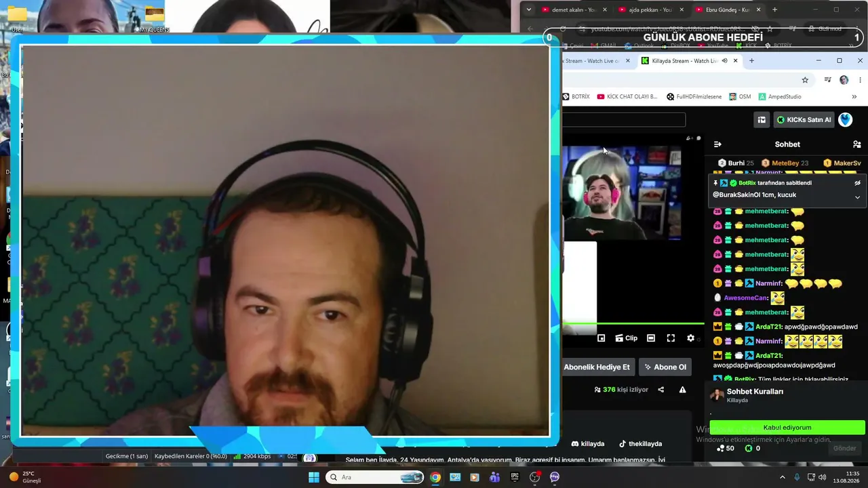Mute the Killayda Stream tab audio icon
This screenshot has width=868, height=488.
[724, 61]
